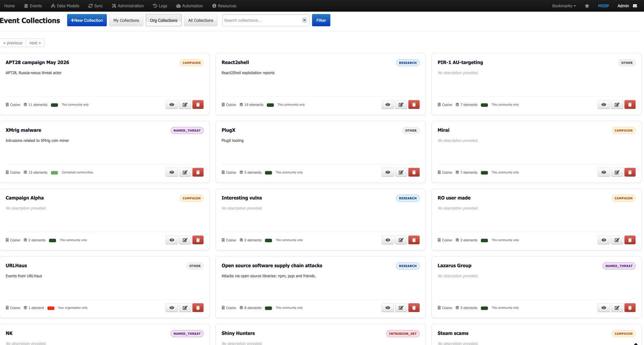Open the envelope messages icon
The image size is (644, 345).
pos(635,6)
